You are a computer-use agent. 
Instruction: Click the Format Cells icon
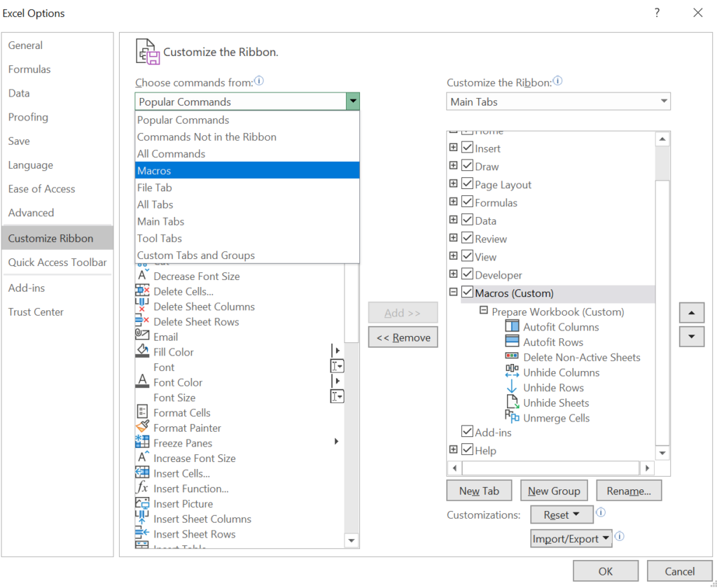142,412
